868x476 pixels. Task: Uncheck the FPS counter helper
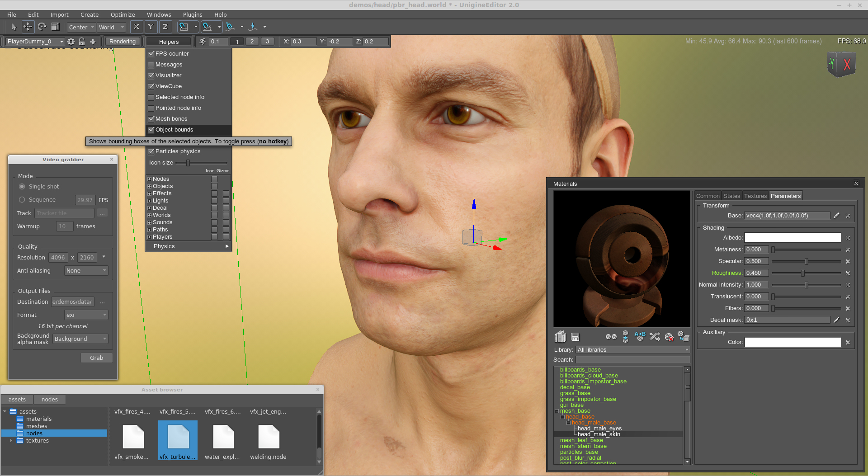click(151, 54)
